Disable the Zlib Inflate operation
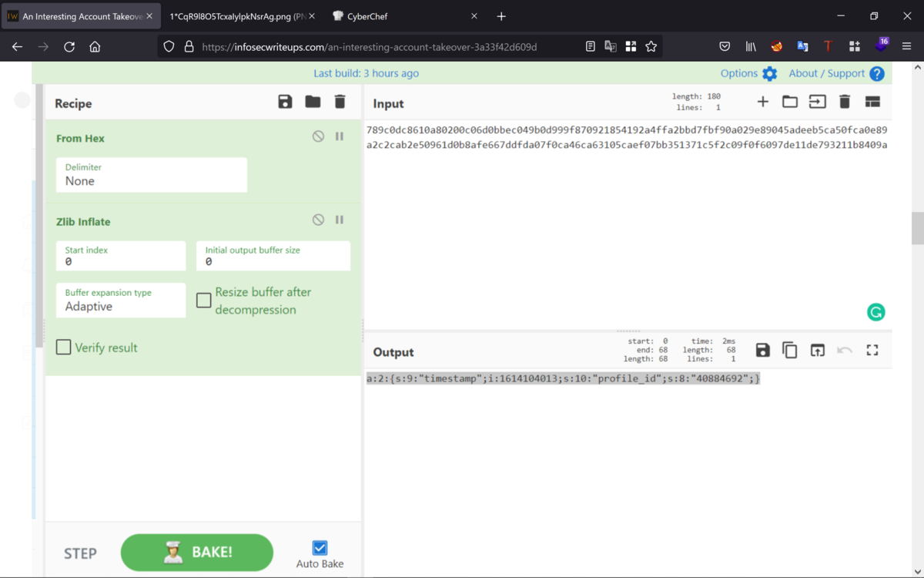Screen dimensions: 924x578 (x=318, y=220)
